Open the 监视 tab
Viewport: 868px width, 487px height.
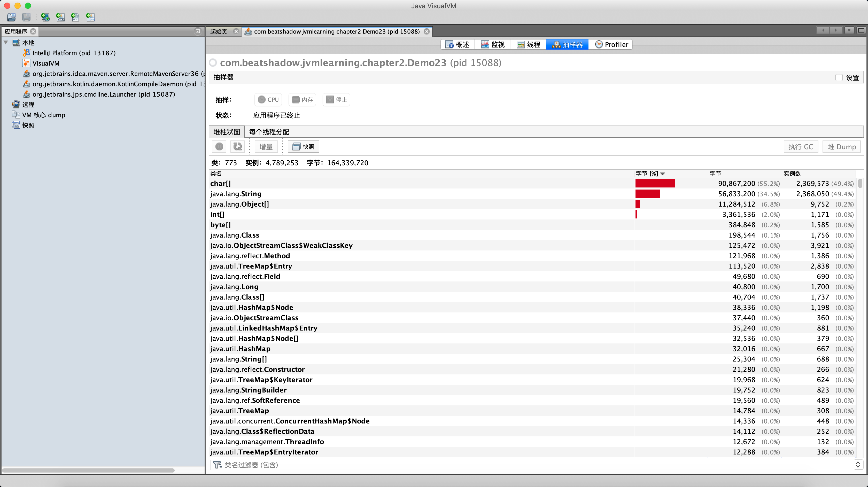coord(493,44)
